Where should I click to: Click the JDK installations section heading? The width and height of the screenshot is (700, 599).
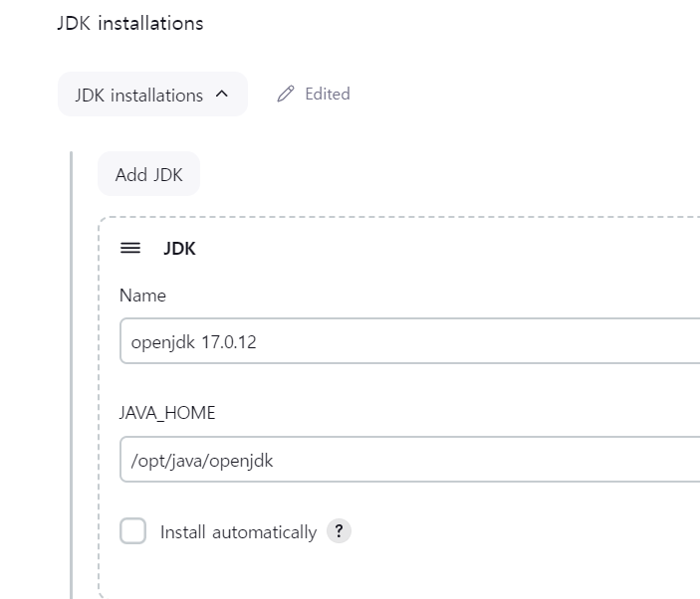point(130,23)
